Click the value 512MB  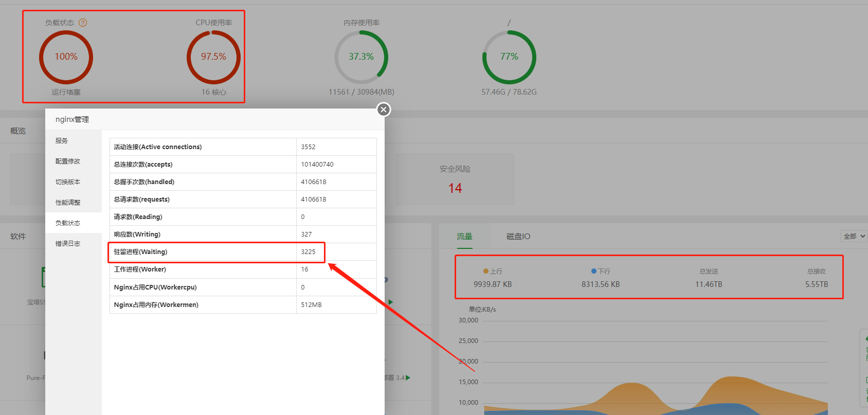(x=312, y=305)
